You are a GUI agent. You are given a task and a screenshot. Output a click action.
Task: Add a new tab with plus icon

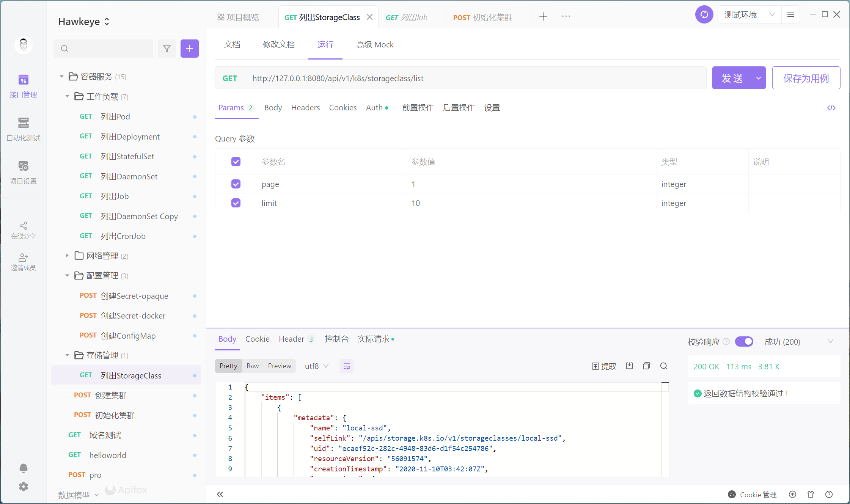pyautogui.click(x=543, y=17)
